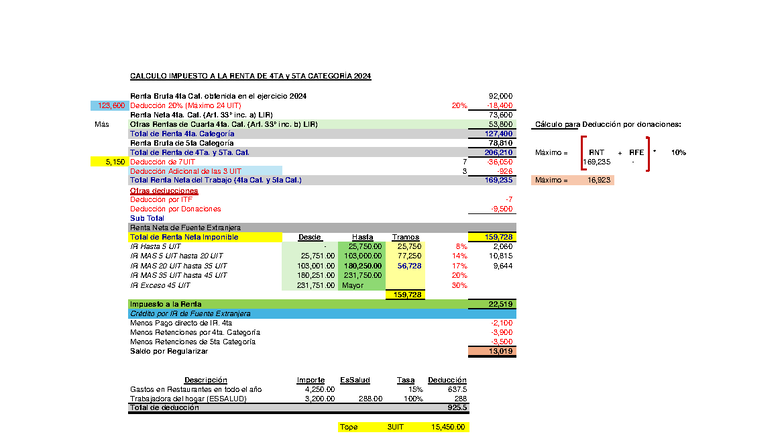
Task: Select the tax amount 9,644
Action: tap(503, 266)
